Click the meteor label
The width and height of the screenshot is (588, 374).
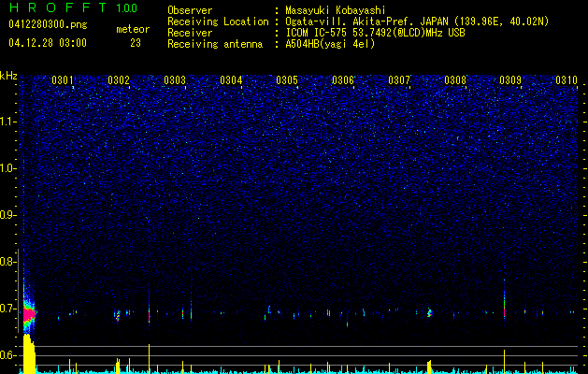pyautogui.click(x=133, y=29)
